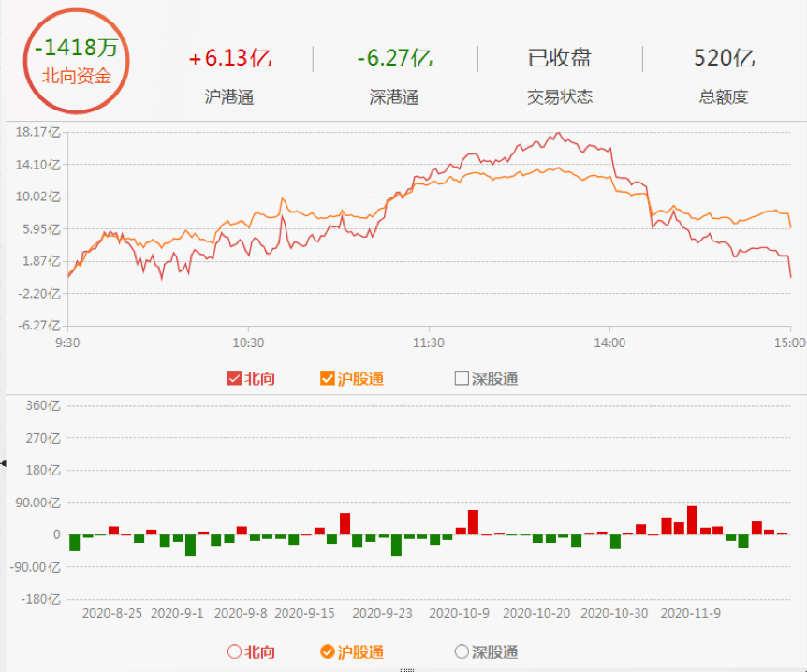Click the 270亿 bar chart axis label

pyautogui.click(x=43, y=438)
